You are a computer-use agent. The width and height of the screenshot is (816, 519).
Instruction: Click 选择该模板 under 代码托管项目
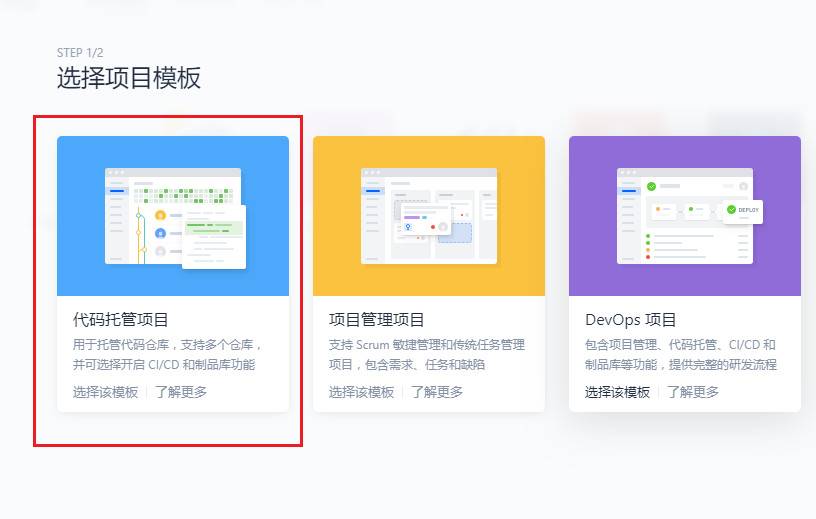pos(106,392)
